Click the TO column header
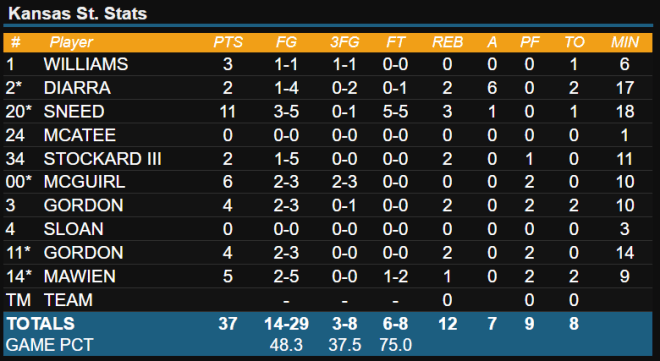The image size is (660, 361). [574, 42]
